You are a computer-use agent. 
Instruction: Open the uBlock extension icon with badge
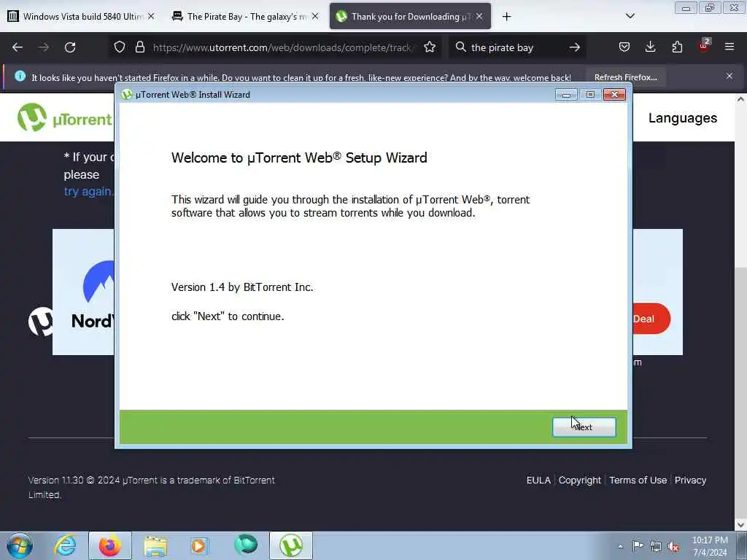[x=704, y=46]
